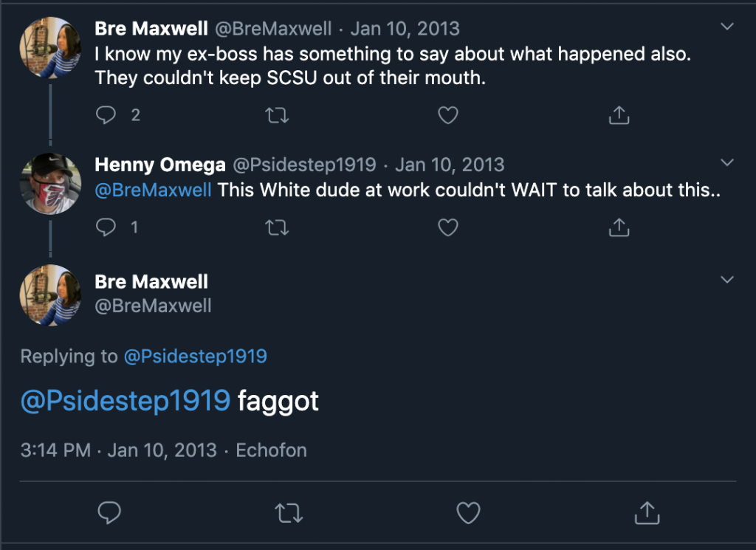
Task: Open Jan 10, 2013 timestamp on first tweet
Action: pos(405,29)
